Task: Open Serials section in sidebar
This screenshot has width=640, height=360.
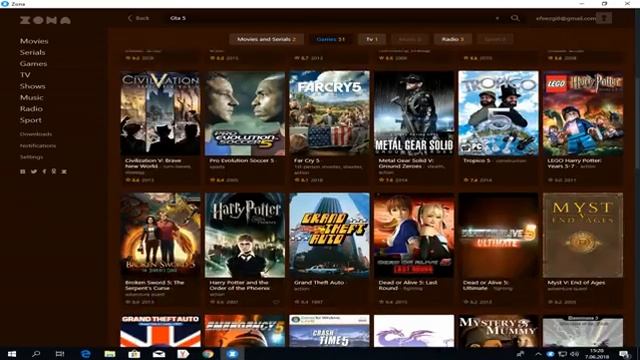Action: (33, 52)
